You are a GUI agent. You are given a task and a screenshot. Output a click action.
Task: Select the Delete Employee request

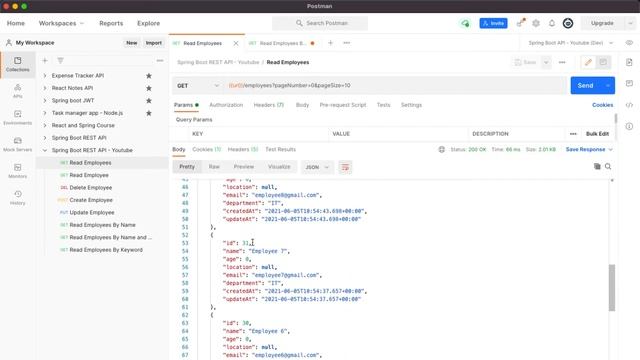[90, 188]
